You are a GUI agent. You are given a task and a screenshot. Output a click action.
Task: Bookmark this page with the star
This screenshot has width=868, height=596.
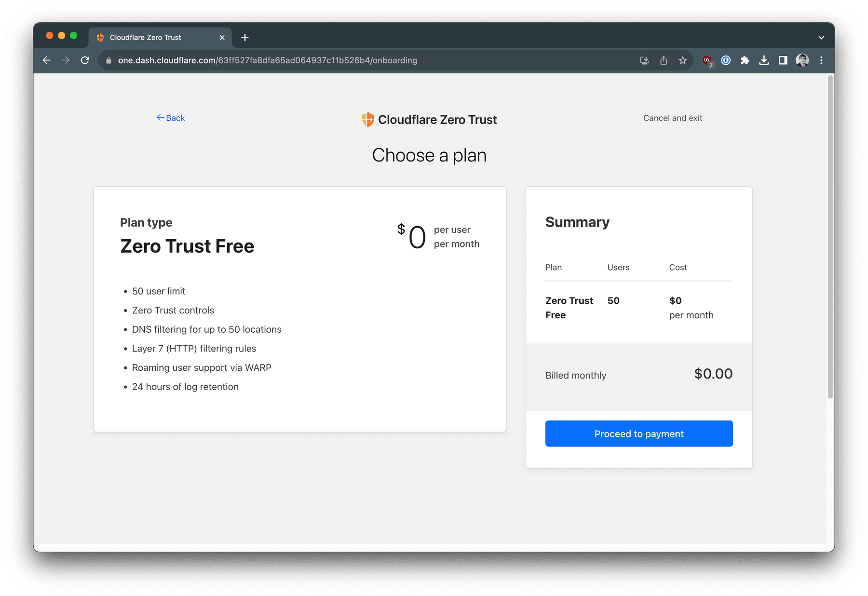(683, 60)
